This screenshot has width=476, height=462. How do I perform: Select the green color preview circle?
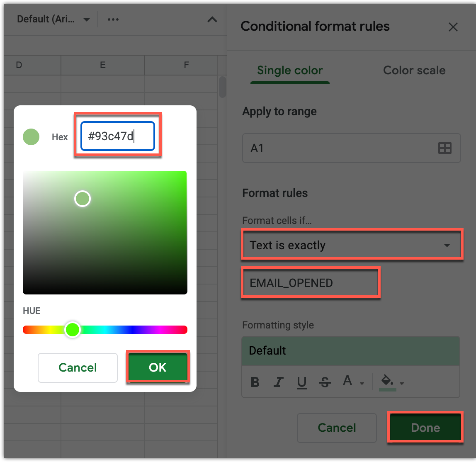pyautogui.click(x=31, y=137)
